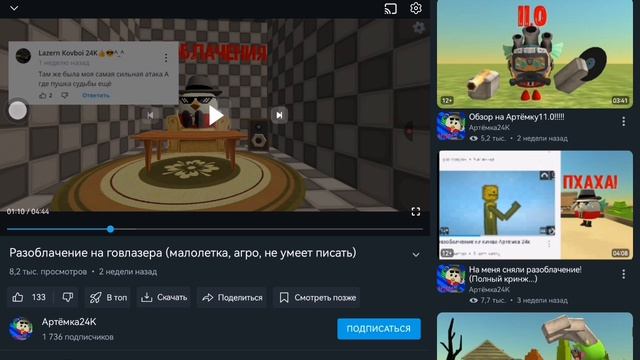This screenshot has width=640, height=360.
Task: Open player settings gear icon
Action: [416, 8]
